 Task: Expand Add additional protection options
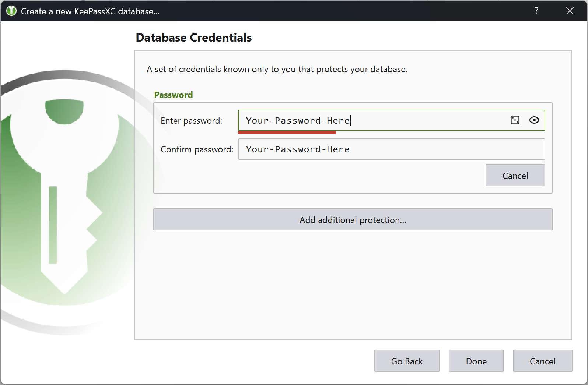coord(353,220)
